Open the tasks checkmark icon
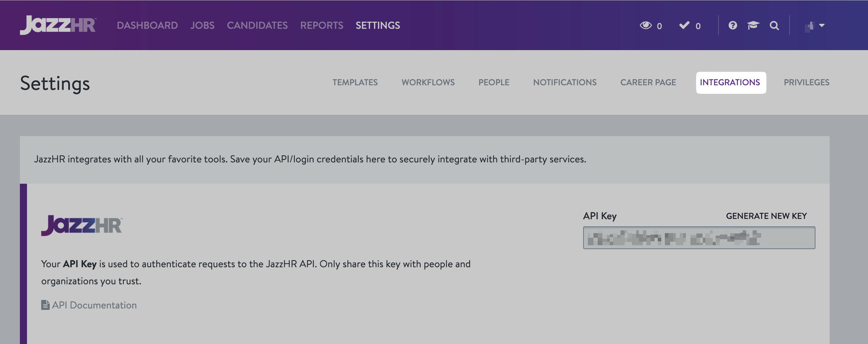This screenshot has height=344, width=868. 684,25
